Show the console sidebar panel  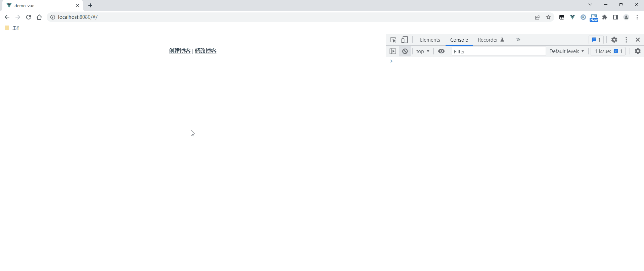(393, 51)
